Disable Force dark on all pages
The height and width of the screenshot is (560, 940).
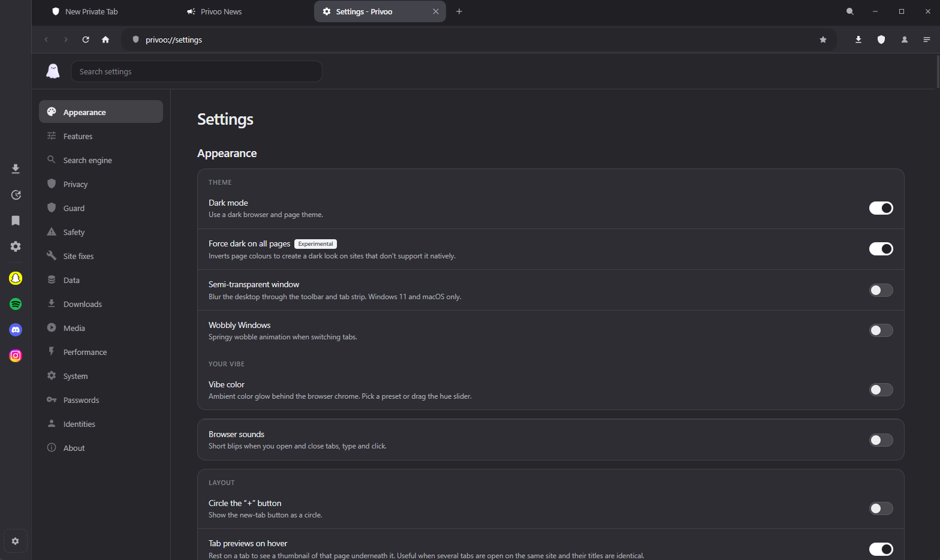[x=881, y=249]
